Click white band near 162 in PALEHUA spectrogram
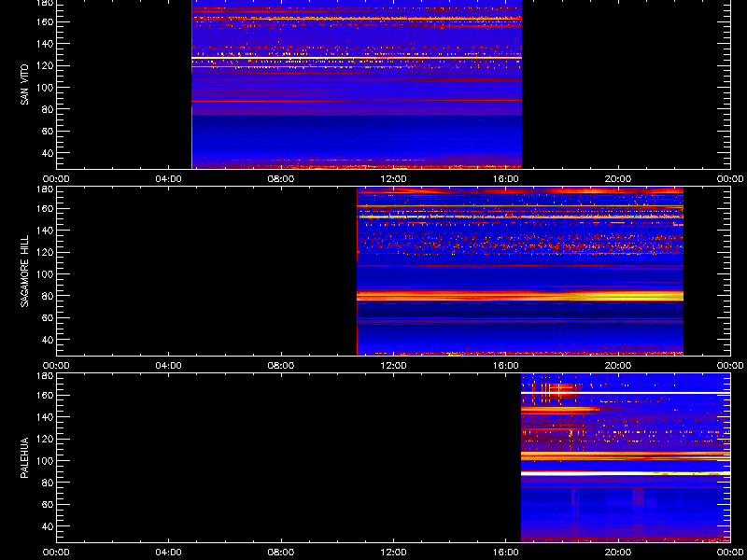 click(x=626, y=393)
